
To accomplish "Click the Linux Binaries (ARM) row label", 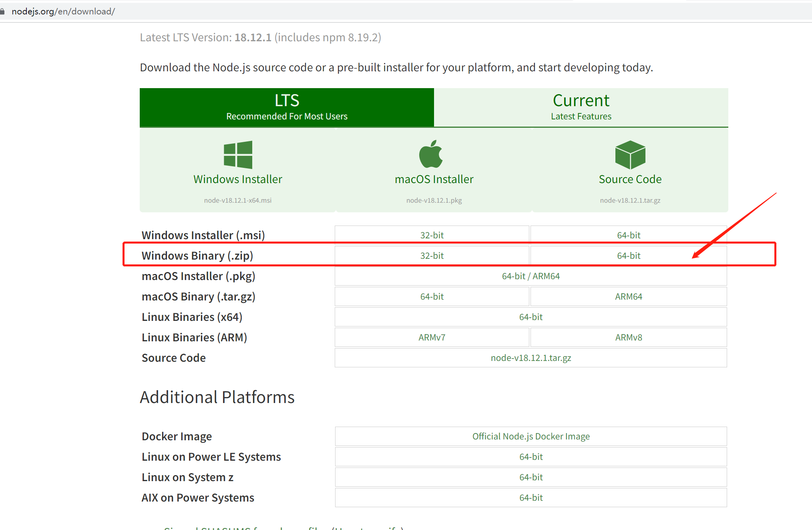I will tap(195, 337).
